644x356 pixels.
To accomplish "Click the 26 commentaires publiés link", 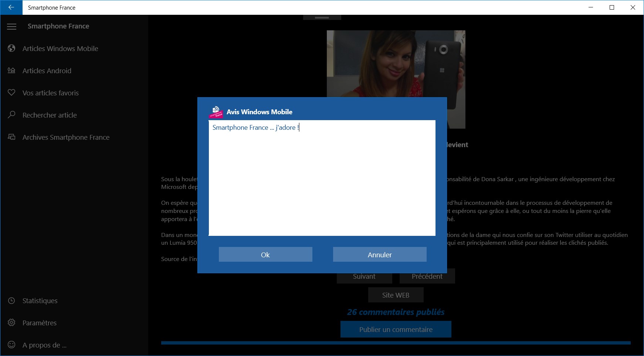I will (396, 312).
